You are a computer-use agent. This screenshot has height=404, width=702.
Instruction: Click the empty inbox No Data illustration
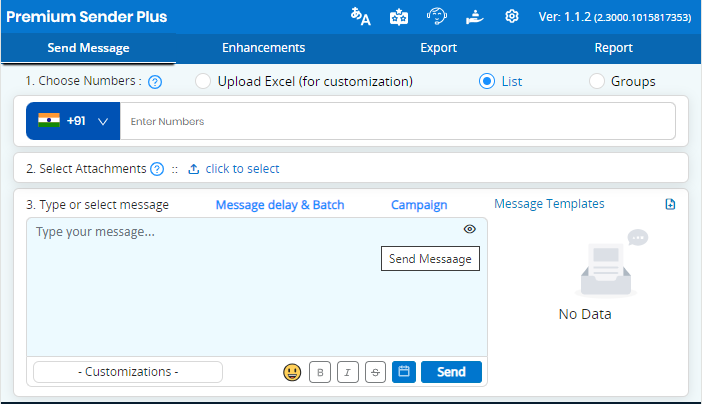pyautogui.click(x=609, y=263)
